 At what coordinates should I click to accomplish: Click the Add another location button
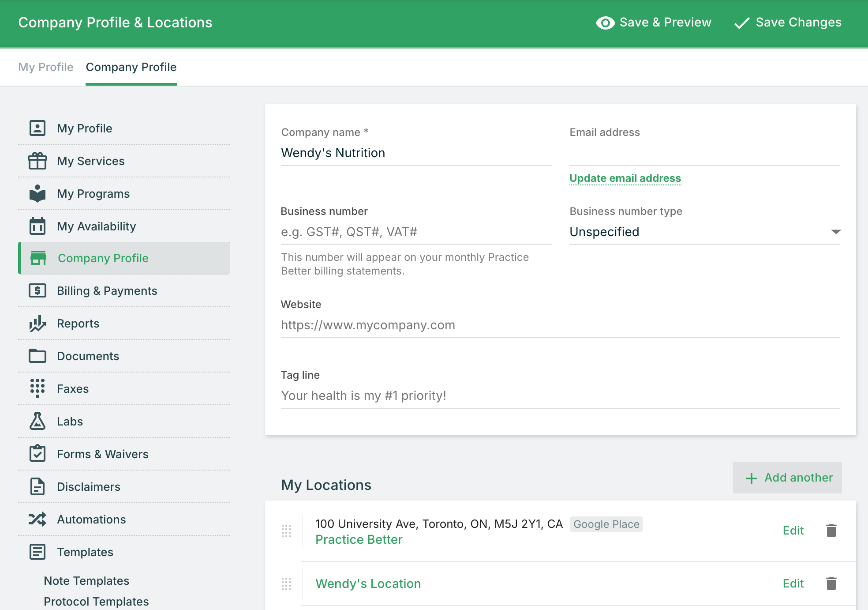[x=787, y=478]
